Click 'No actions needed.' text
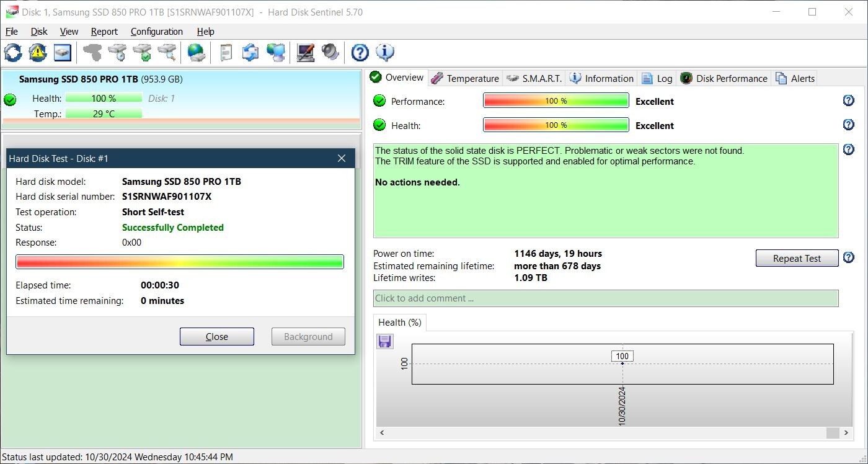868x464 pixels. (418, 182)
